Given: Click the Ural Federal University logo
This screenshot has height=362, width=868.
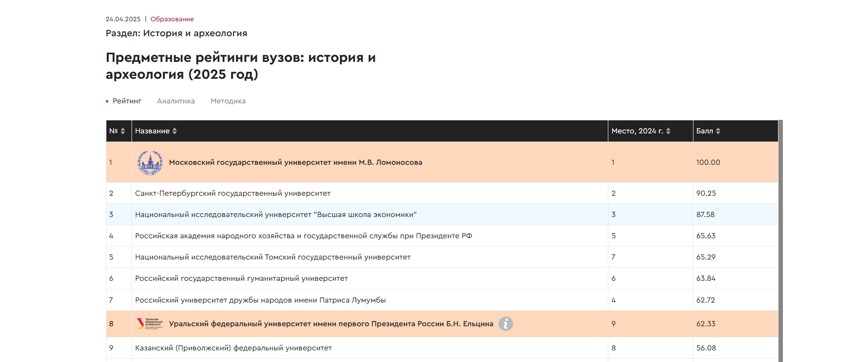Looking at the screenshot, I should (x=150, y=324).
